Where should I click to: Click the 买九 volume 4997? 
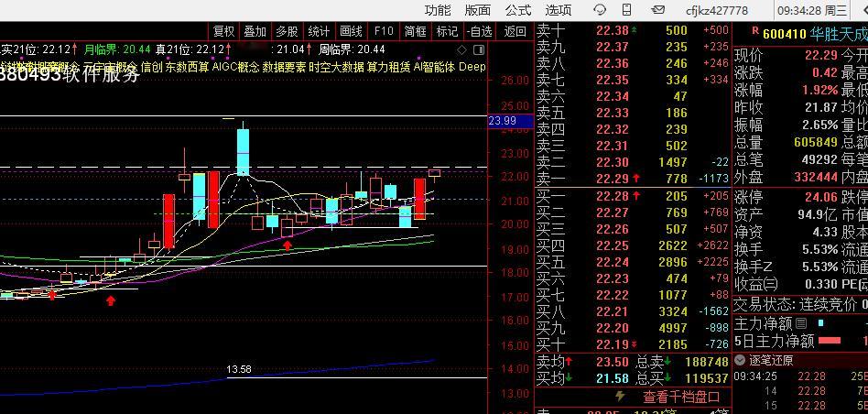(x=673, y=328)
